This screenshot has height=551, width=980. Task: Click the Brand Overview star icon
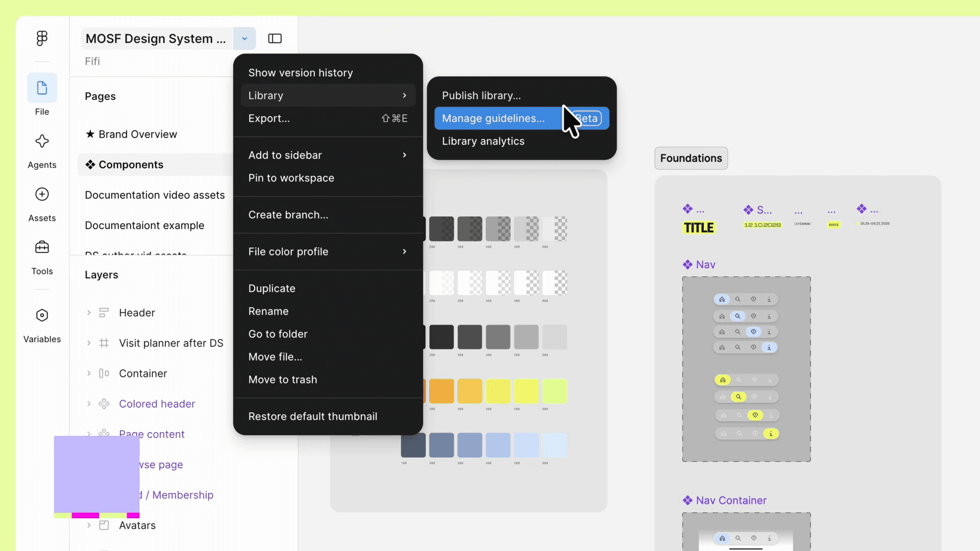[x=90, y=134]
